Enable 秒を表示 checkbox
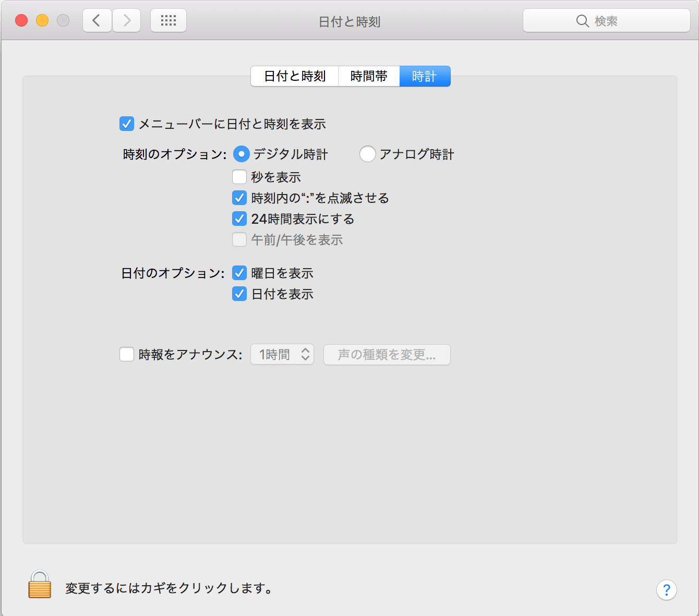 pos(239,177)
